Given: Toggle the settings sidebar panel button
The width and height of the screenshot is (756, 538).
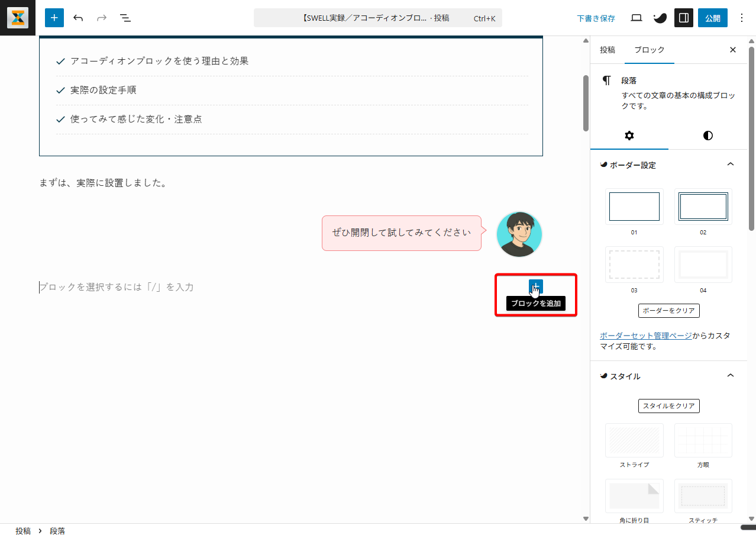Looking at the screenshot, I should tap(683, 18).
